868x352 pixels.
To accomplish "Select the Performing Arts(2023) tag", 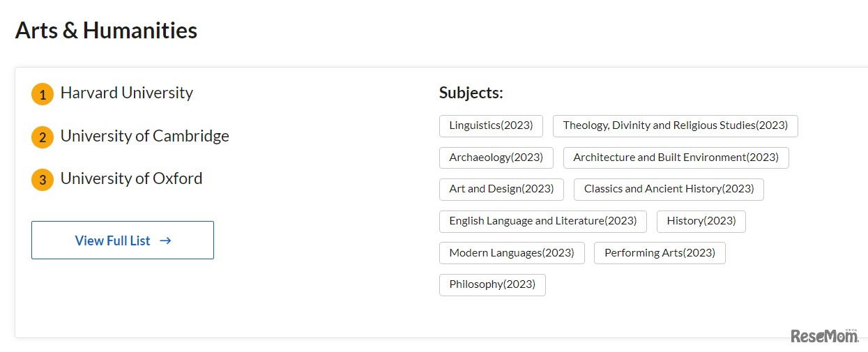I will click(660, 252).
